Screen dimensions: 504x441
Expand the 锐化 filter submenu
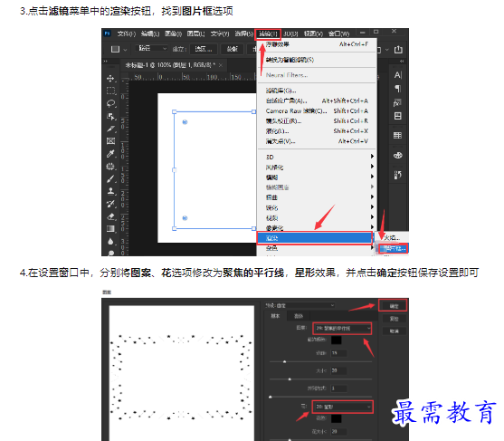pyautogui.click(x=317, y=207)
